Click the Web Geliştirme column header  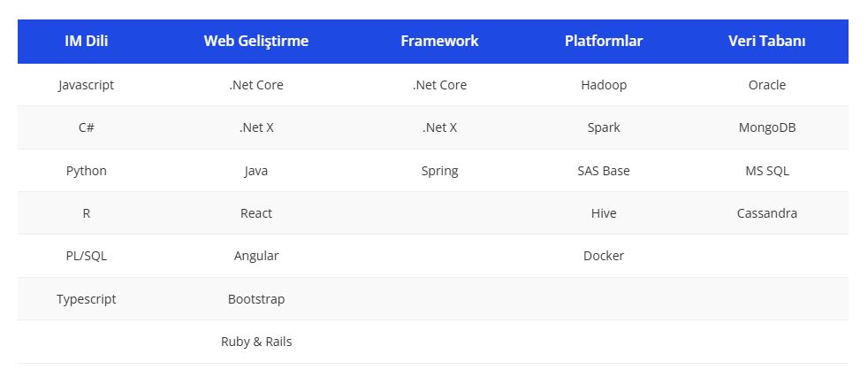click(x=256, y=41)
